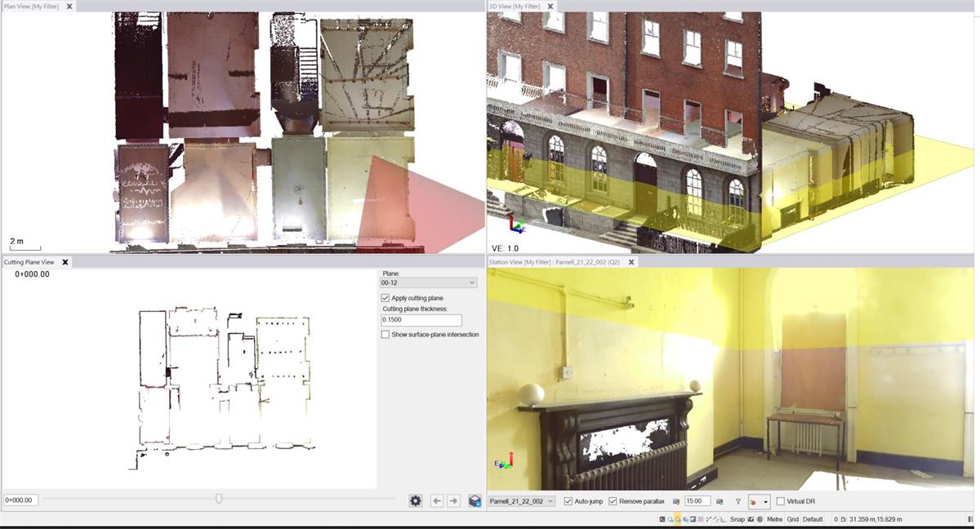Click the coordinates readout 31.359 m,15.829 m

[875, 519]
